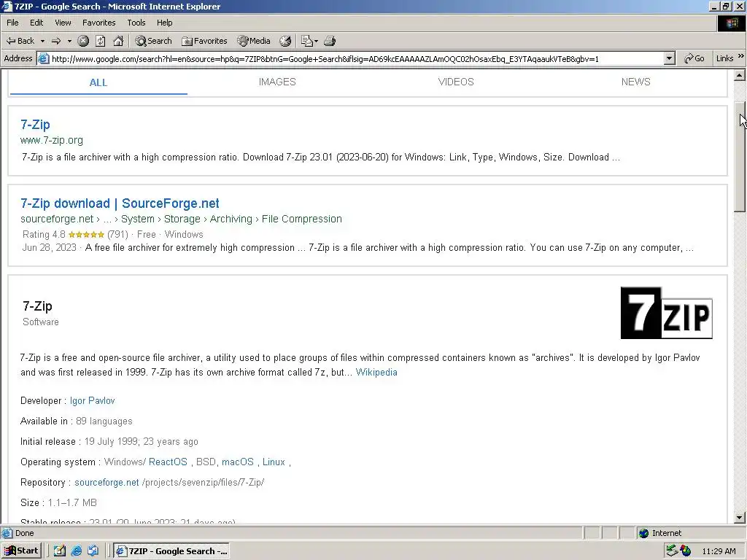
Task: Click the taskbar clock 11:29 AM
Action: pyautogui.click(x=719, y=551)
